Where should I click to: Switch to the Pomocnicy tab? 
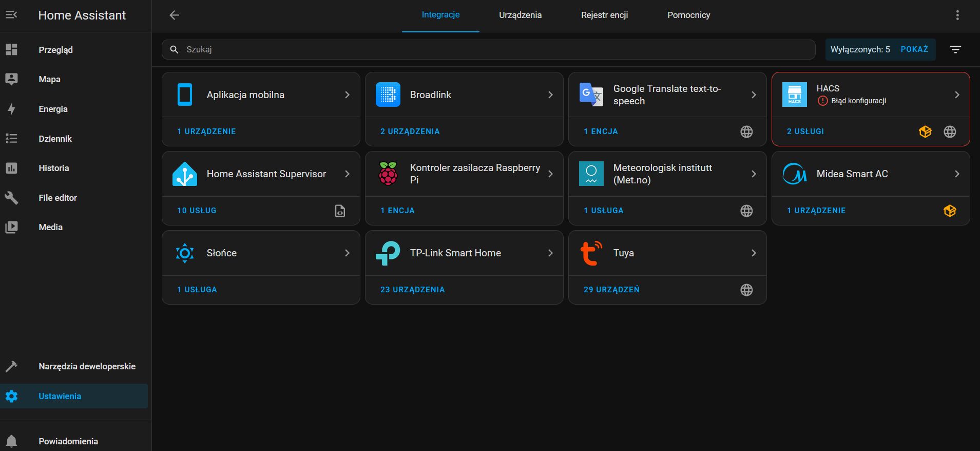(x=688, y=15)
